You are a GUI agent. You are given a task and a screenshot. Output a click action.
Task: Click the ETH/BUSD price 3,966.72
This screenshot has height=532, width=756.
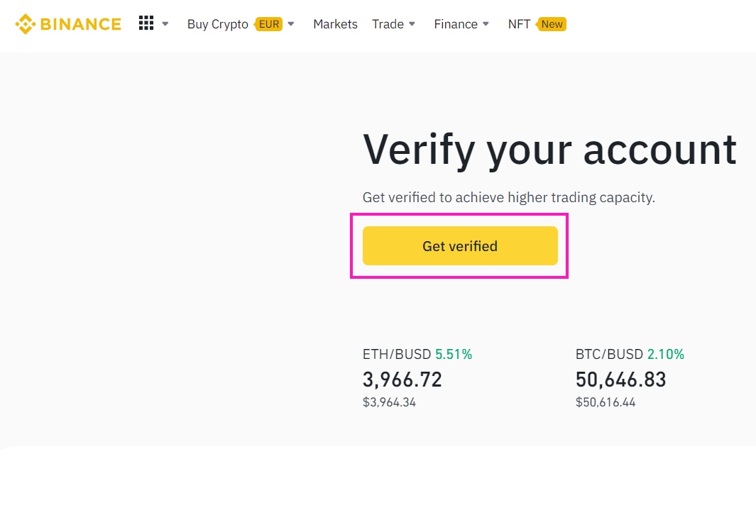[x=402, y=379]
